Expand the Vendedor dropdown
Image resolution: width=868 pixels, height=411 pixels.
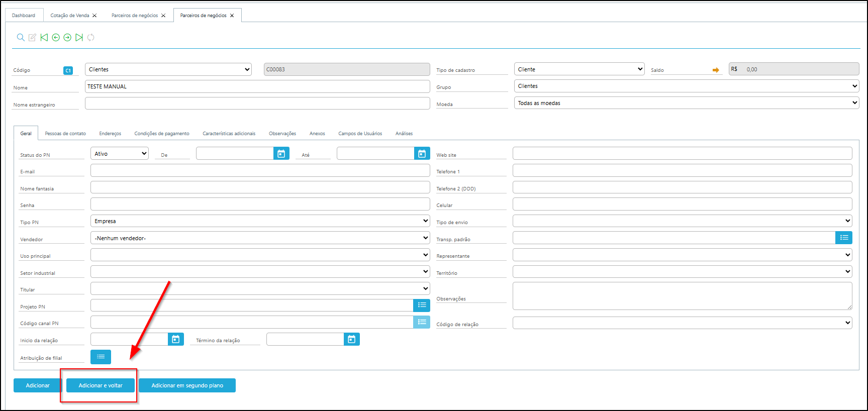(260, 238)
